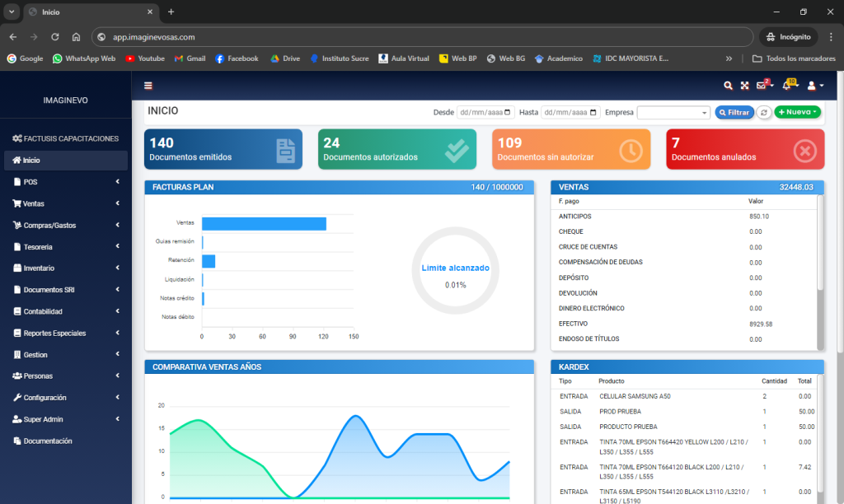Open the Empresa dropdown
844x504 pixels.
(x=673, y=113)
